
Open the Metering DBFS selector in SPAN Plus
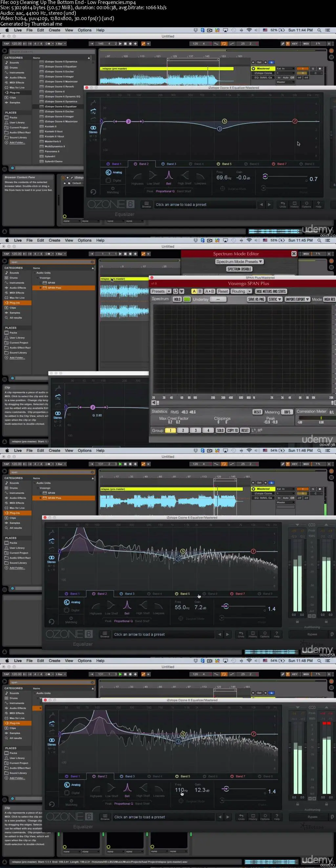point(287,412)
